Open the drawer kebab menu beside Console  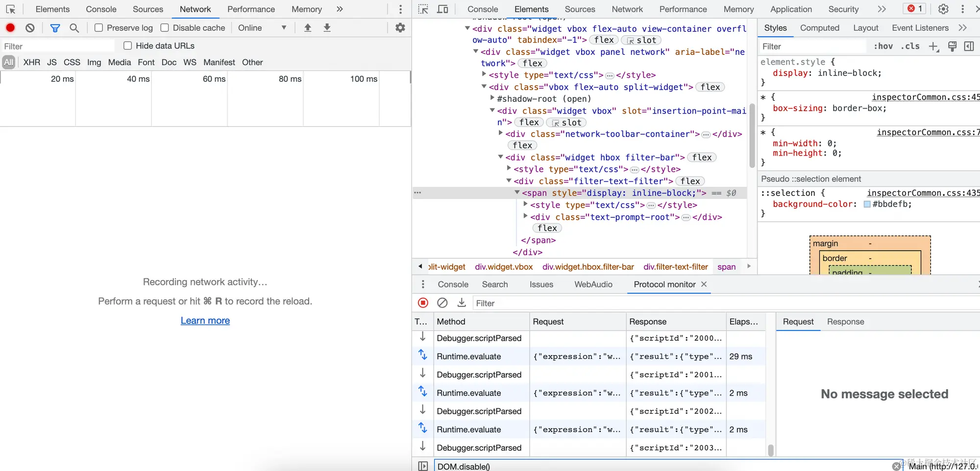pyautogui.click(x=423, y=284)
